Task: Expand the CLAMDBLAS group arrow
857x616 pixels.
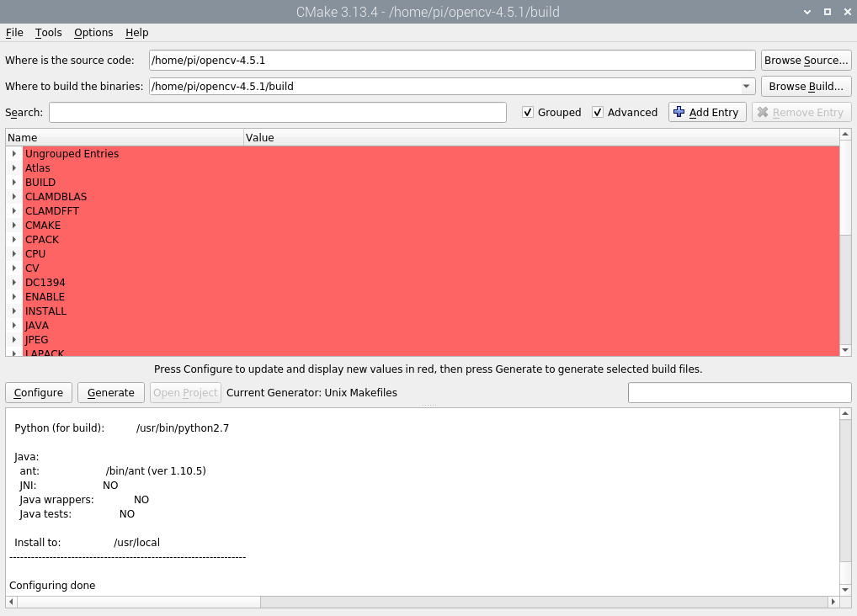Action: [x=14, y=196]
